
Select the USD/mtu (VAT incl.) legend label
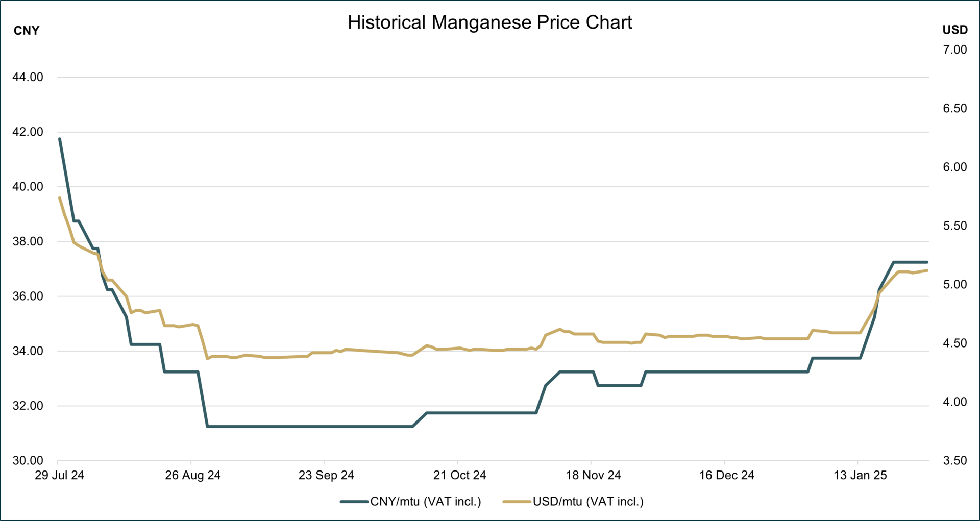588,502
